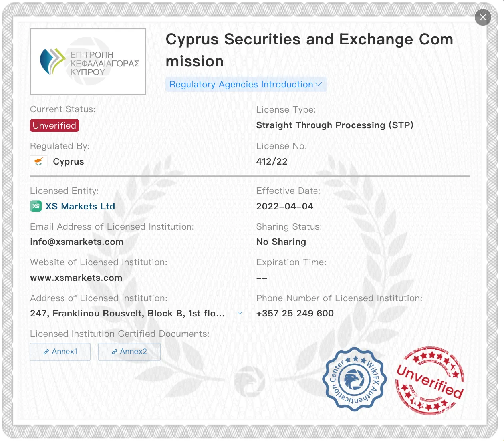This screenshot has height=441, width=504.
Task: Click the truncated address 247, Franklinou Rousvelt
Action: 127,313
